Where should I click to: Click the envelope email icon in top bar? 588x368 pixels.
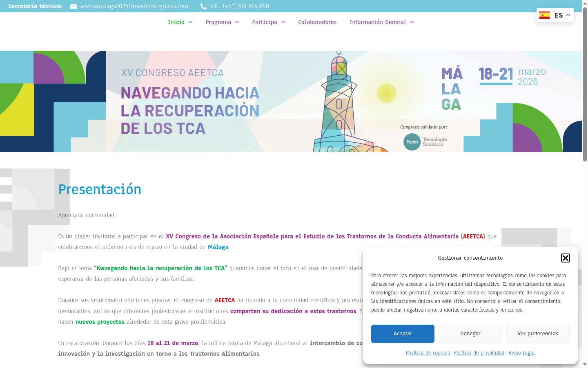[x=73, y=6]
